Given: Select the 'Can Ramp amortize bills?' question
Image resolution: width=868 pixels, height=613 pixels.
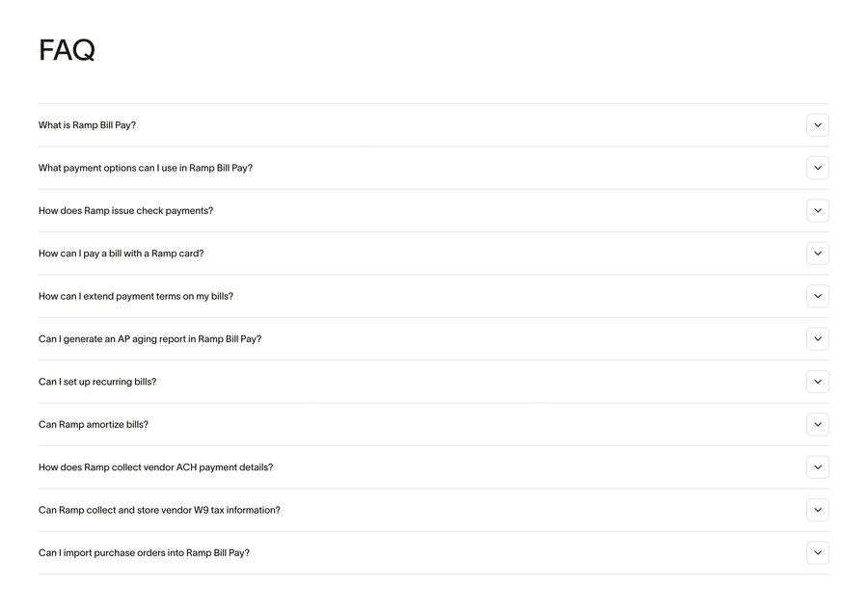Looking at the screenshot, I should pos(94,424).
